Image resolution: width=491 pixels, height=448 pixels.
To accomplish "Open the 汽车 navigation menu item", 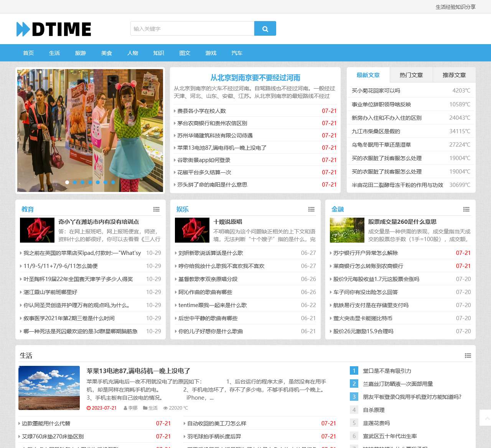I will [237, 53].
